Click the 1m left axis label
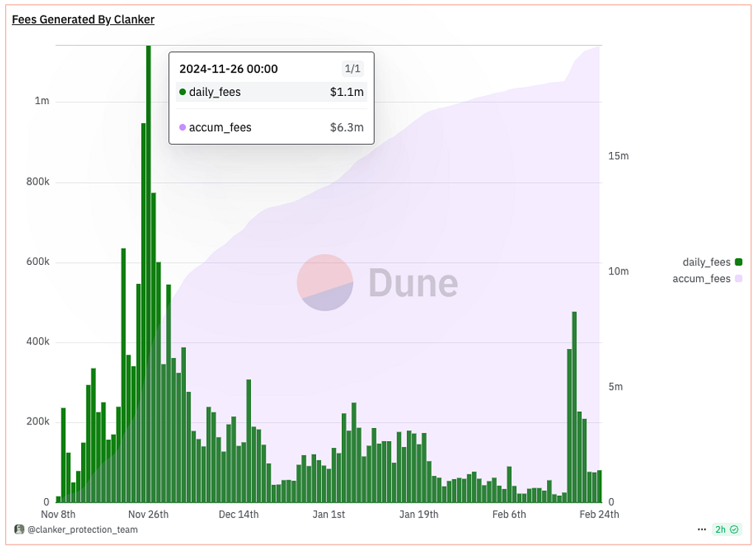This screenshot has width=756, height=549. [x=42, y=101]
